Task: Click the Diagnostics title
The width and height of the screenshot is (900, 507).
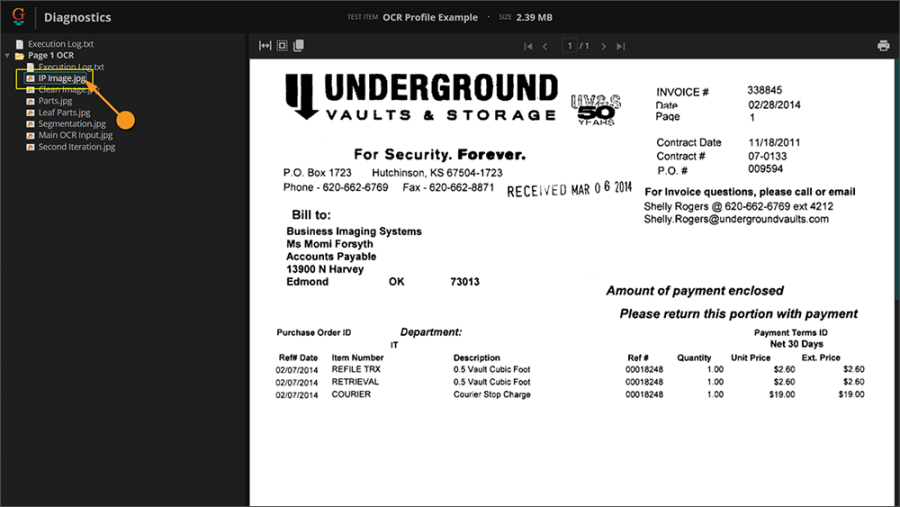Action: (77, 17)
